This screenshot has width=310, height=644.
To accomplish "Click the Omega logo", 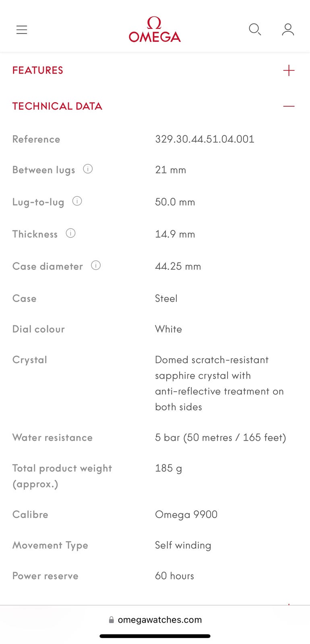I will coord(155,30).
